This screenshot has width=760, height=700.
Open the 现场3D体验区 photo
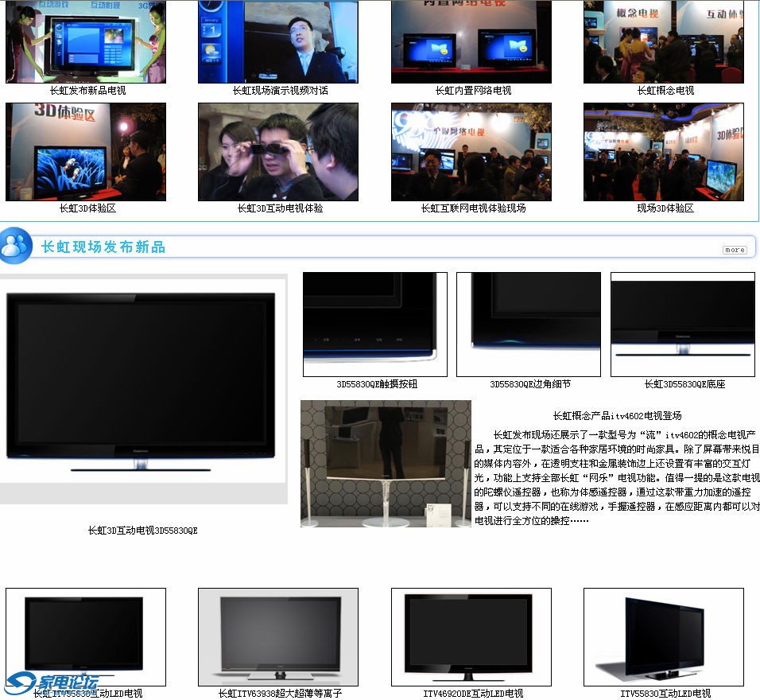coord(663,151)
